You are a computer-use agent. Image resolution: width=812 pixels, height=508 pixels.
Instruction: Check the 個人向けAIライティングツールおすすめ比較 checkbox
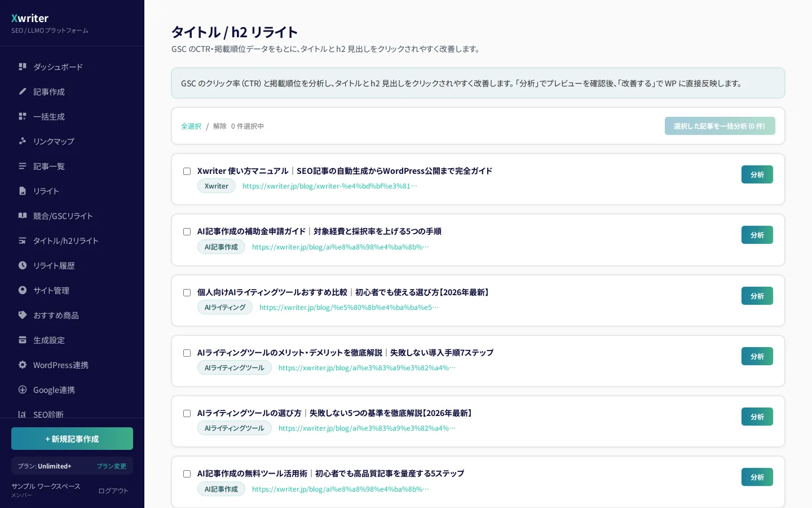click(x=187, y=292)
